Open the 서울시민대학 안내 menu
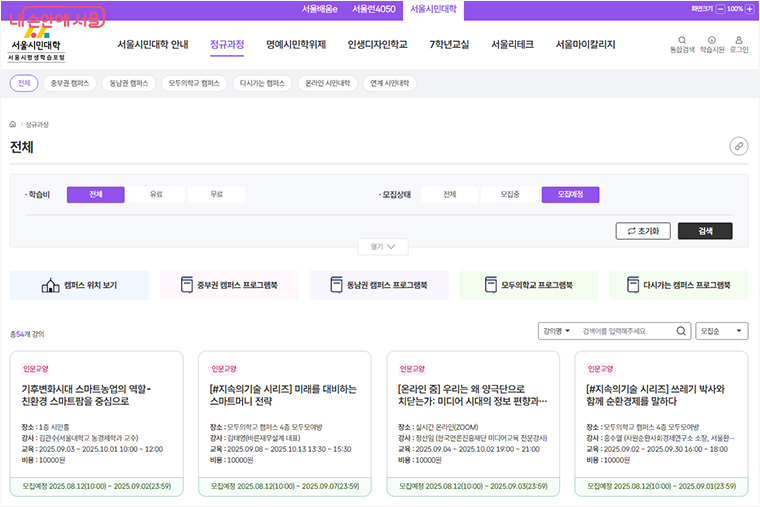Viewport: 760px width, 507px height. coord(153,45)
